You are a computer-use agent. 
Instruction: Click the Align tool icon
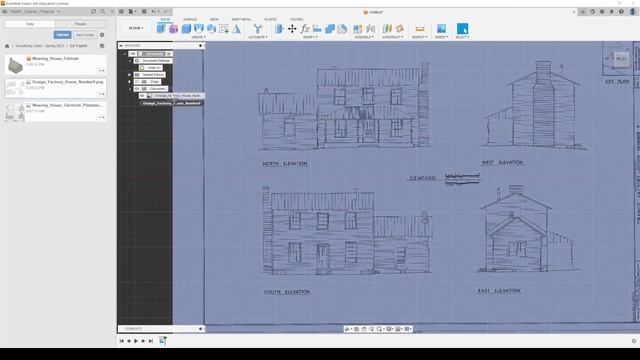(x=317, y=29)
